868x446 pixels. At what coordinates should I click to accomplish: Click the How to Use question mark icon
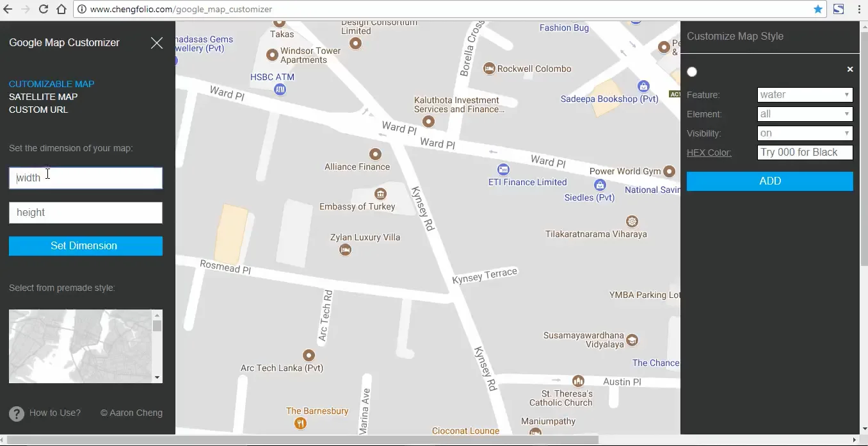pos(17,413)
